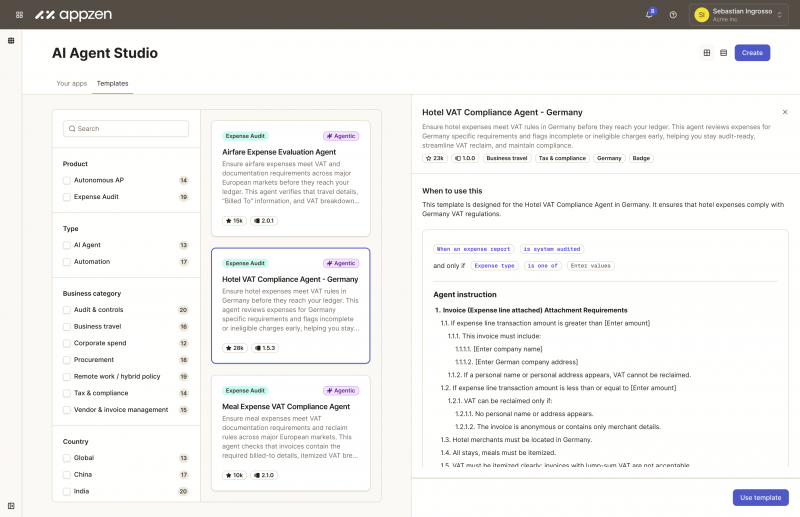Open the Sebastian Ingrosso account switcher

pyautogui.click(x=743, y=15)
